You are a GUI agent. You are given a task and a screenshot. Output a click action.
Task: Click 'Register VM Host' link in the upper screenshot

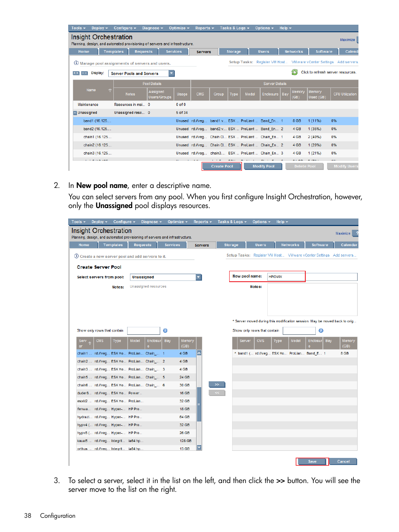(271, 62)
